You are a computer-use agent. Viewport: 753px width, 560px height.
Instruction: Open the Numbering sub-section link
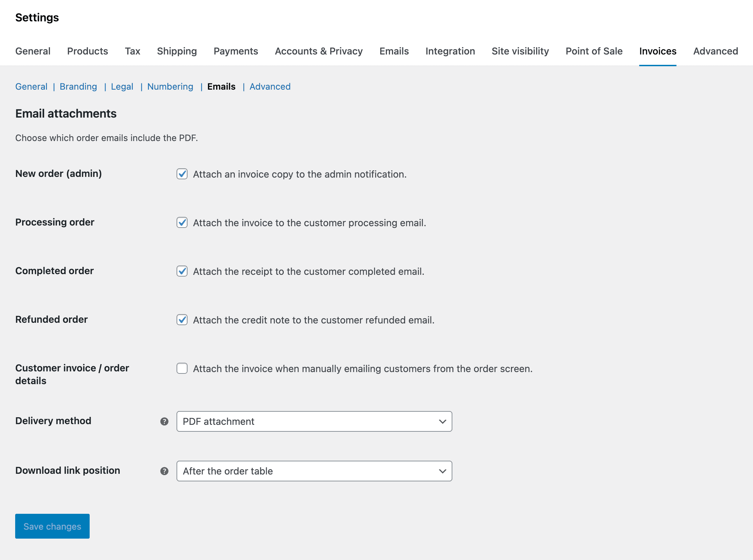170,87
